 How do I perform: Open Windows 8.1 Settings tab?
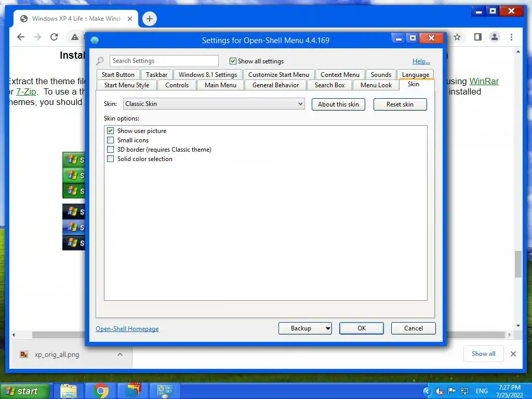(x=208, y=75)
